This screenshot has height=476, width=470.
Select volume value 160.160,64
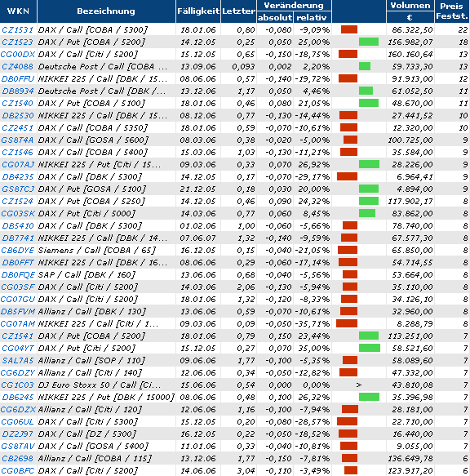tap(410, 55)
